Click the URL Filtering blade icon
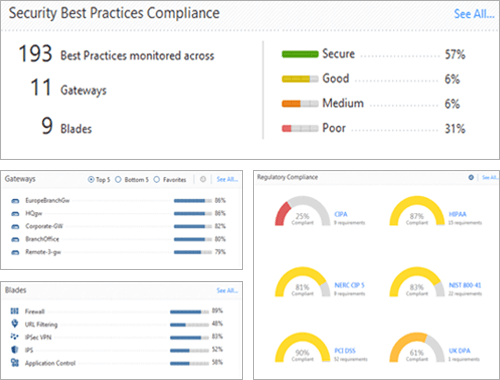Image resolution: width=500 pixels, height=380 pixels. pos(15,324)
